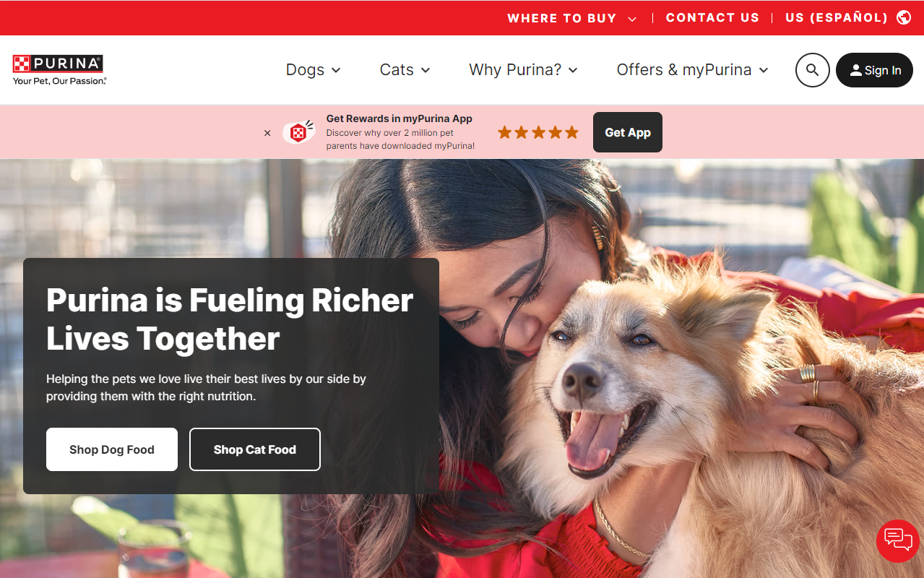
Task: Open the Offers & myPurina menu
Action: point(692,70)
